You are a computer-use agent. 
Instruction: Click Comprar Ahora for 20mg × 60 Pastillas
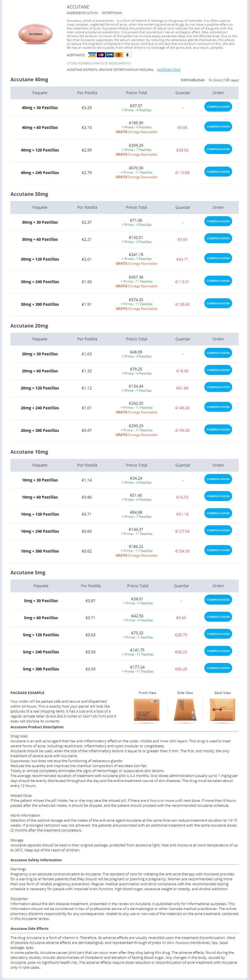(218, 370)
